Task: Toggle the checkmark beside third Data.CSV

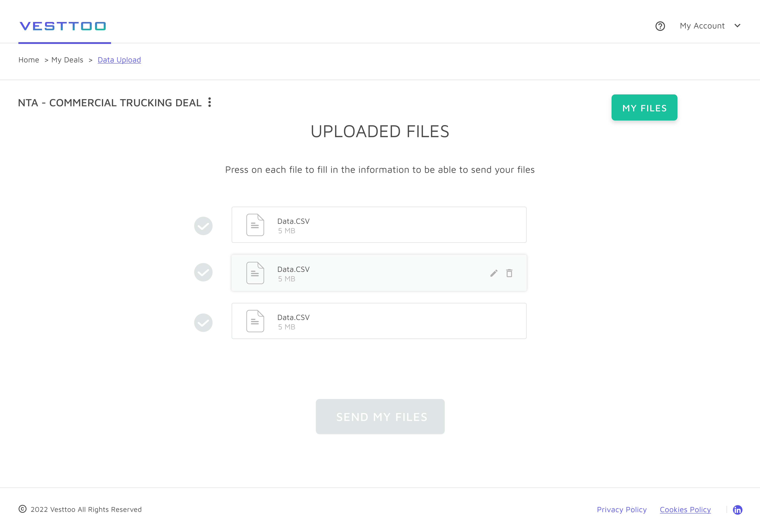Action: coord(203,322)
